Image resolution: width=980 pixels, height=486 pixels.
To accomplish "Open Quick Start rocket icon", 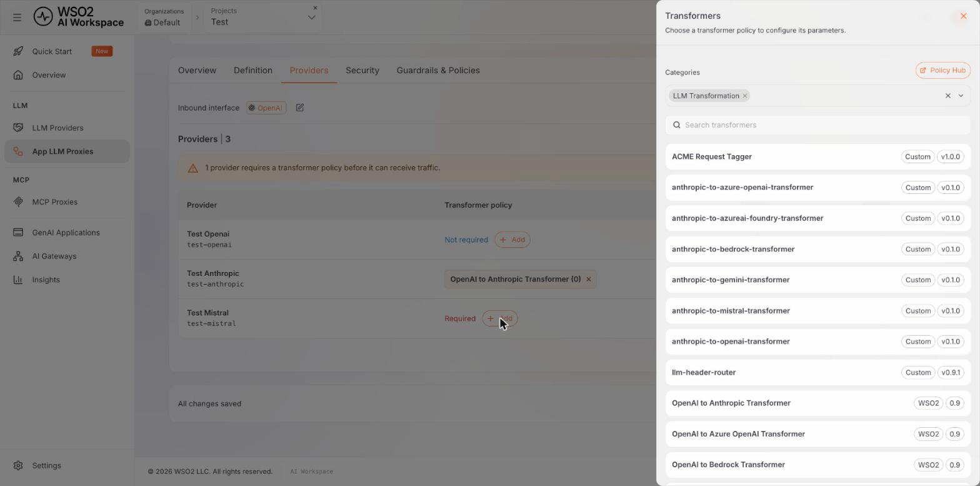I will point(18,51).
